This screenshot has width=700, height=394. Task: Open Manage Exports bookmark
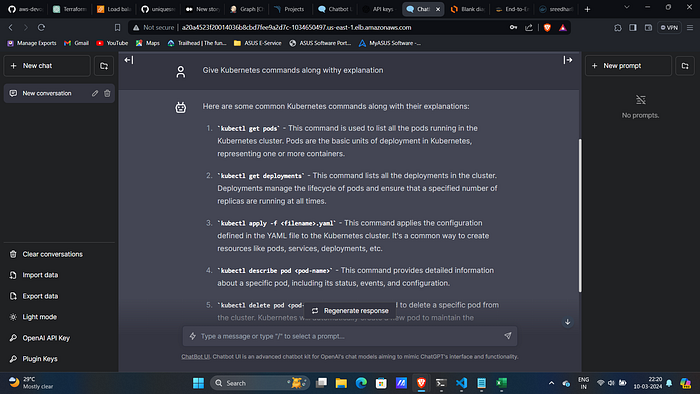click(x=32, y=43)
